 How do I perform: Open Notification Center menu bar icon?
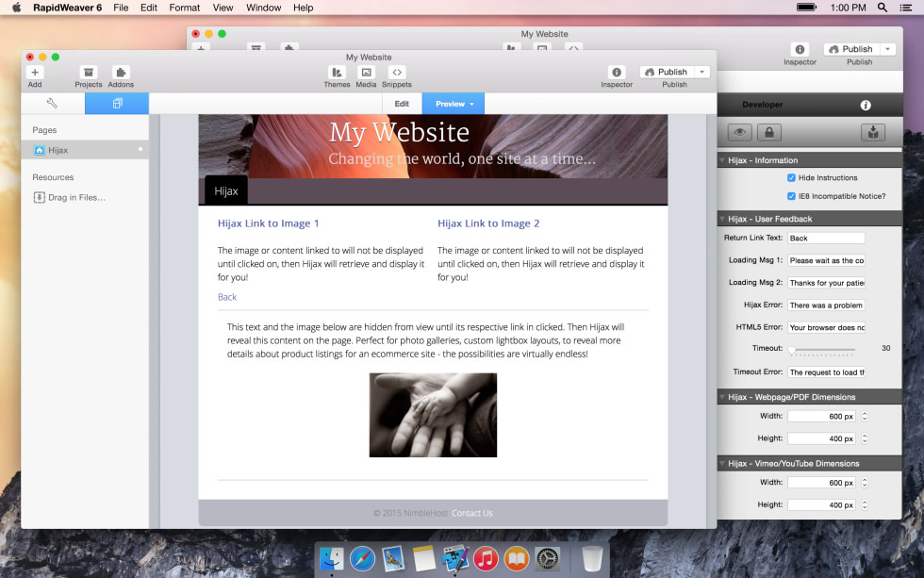coord(906,8)
